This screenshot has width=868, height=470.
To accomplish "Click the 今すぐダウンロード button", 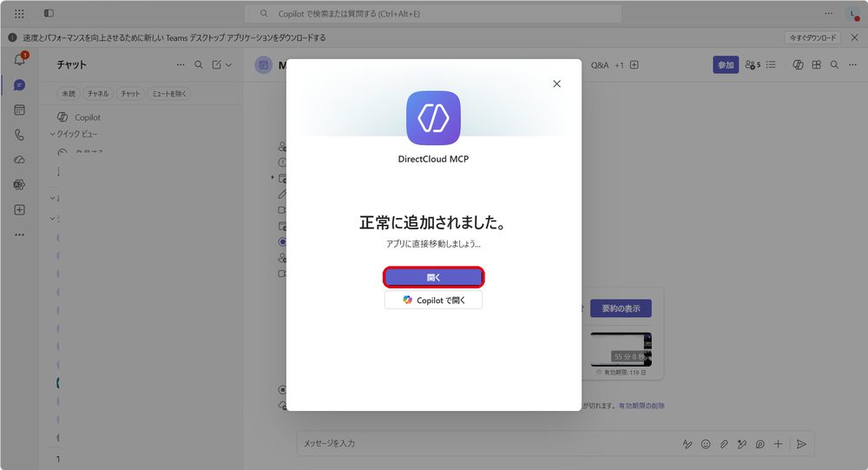I will [x=812, y=37].
